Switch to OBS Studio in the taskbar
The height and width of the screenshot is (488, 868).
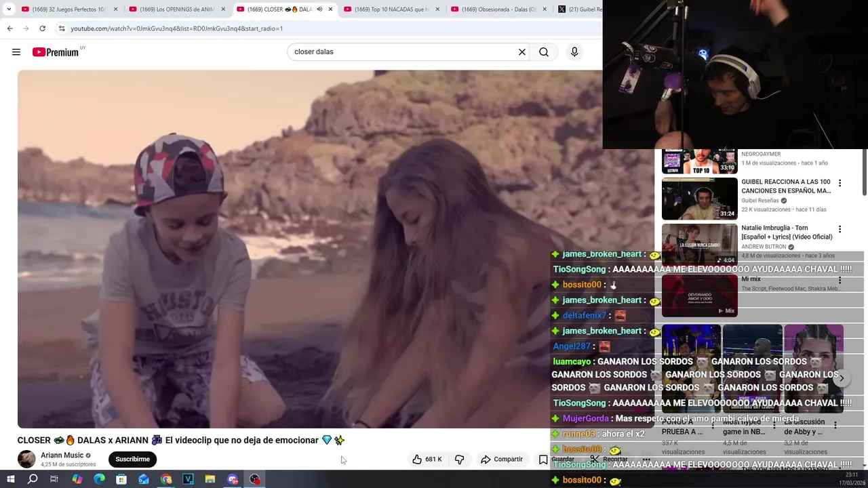[x=255, y=479]
